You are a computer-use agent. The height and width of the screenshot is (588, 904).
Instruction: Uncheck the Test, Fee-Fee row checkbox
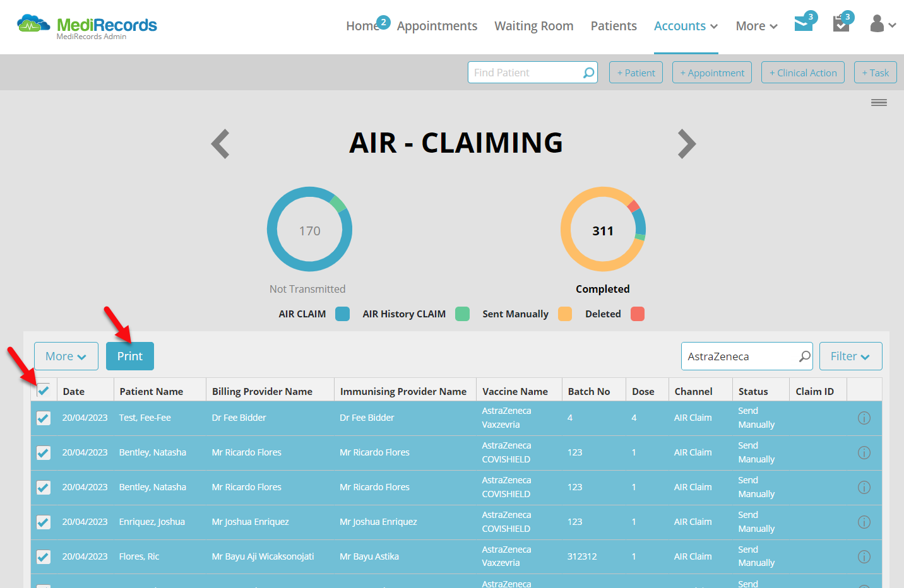[44, 418]
